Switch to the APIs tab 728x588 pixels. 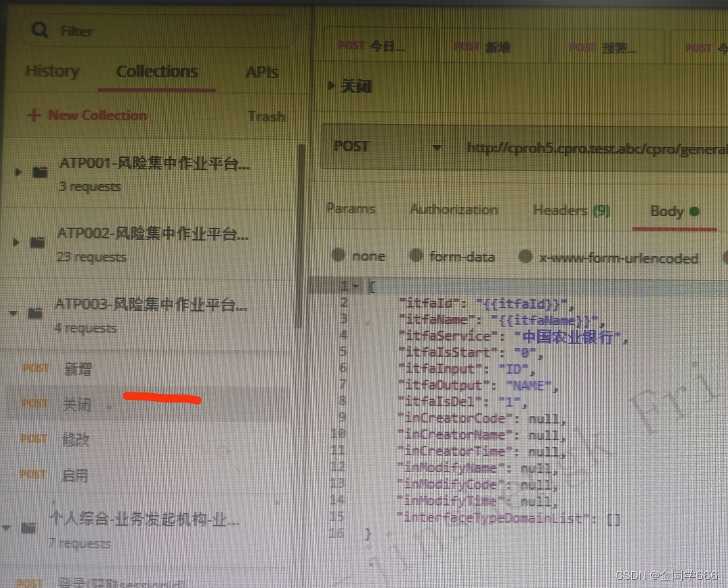click(x=262, y=72)
